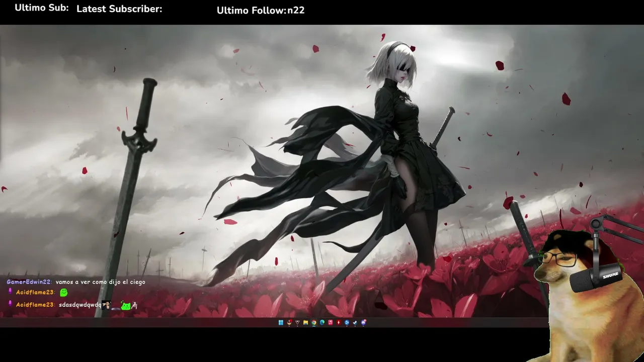Launch the triangle-shaped app in the taskbar

pyautogui.click(x=297, y=323)
